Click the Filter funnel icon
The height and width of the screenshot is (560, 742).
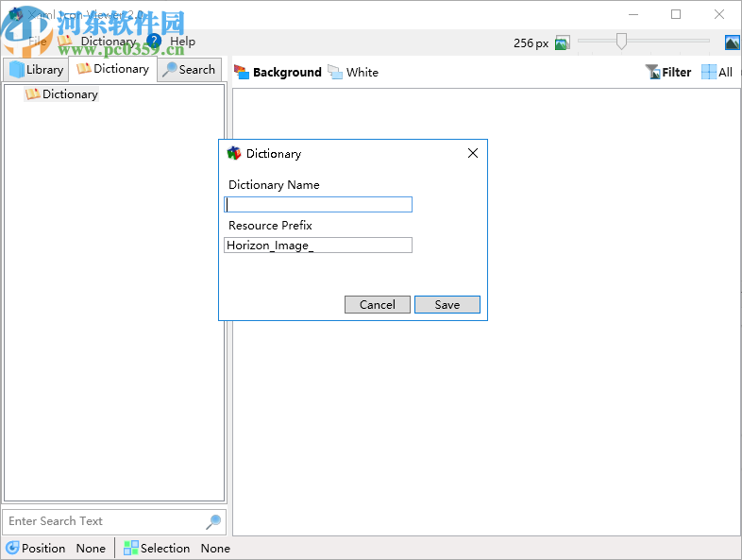point(652,72)
